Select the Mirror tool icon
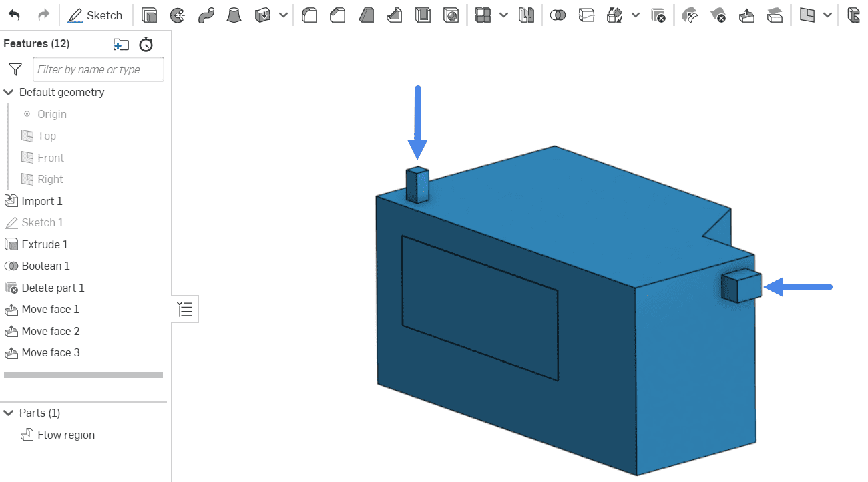868x482 pixels. click(x=527, y=15)
